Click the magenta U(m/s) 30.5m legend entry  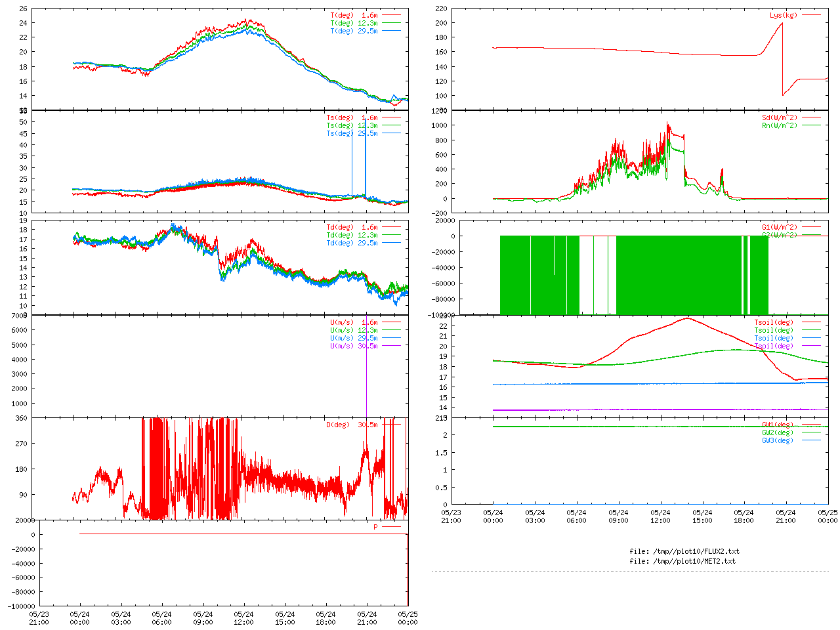pyautogui.click(x=354, y=346)
